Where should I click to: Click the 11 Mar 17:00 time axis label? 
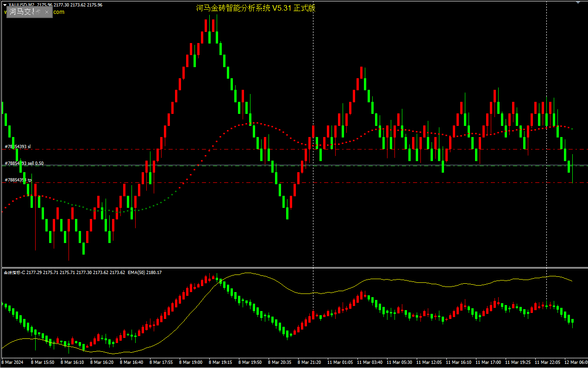pos(488,362)
